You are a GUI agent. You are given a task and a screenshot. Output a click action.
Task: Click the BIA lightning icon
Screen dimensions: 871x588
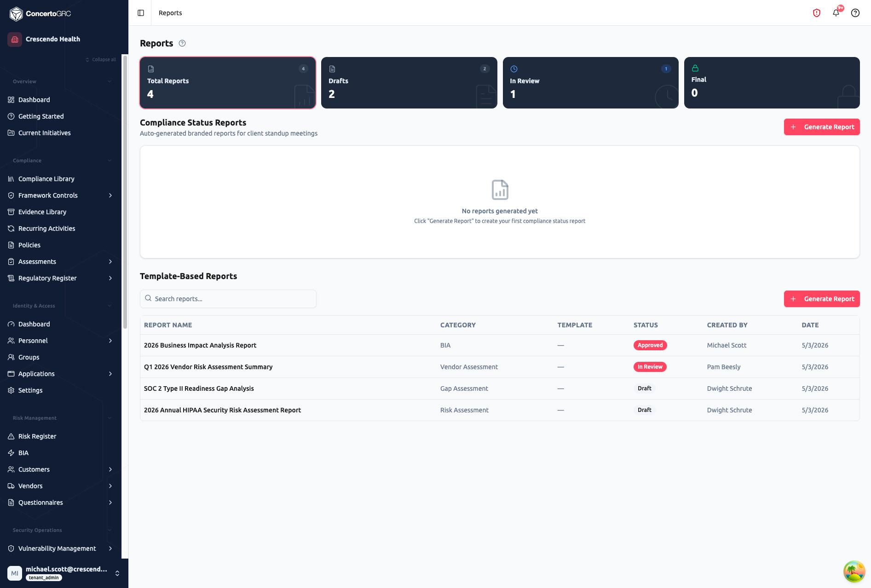11,453
